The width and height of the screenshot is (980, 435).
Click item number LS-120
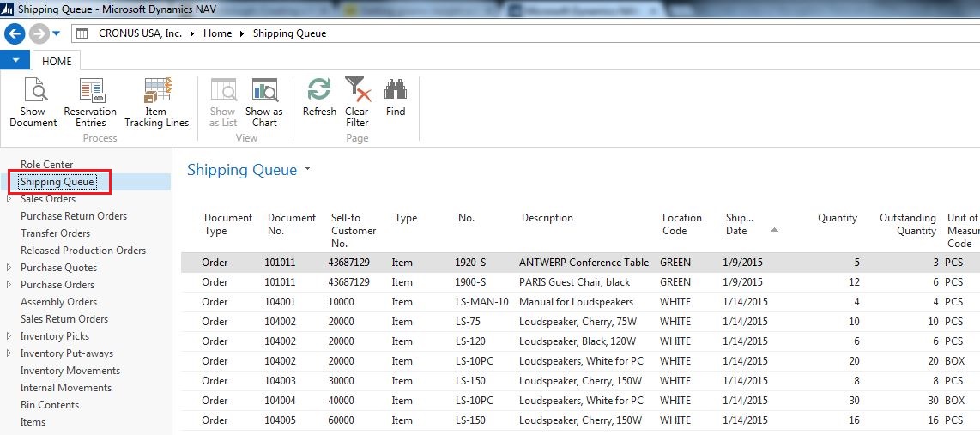tap(470, 341)
